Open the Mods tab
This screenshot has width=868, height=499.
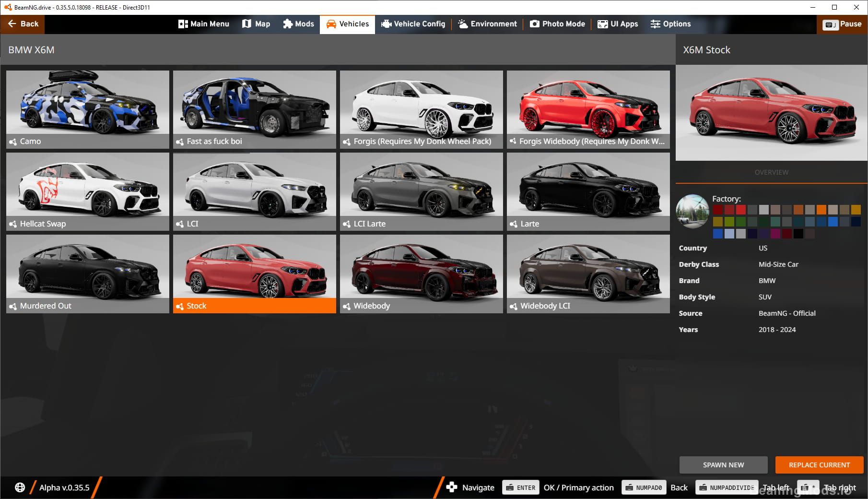[298, 24]
